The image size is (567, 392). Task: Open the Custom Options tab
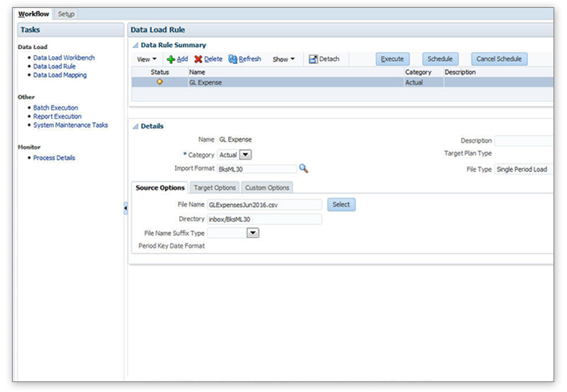(x=267, y=188)
